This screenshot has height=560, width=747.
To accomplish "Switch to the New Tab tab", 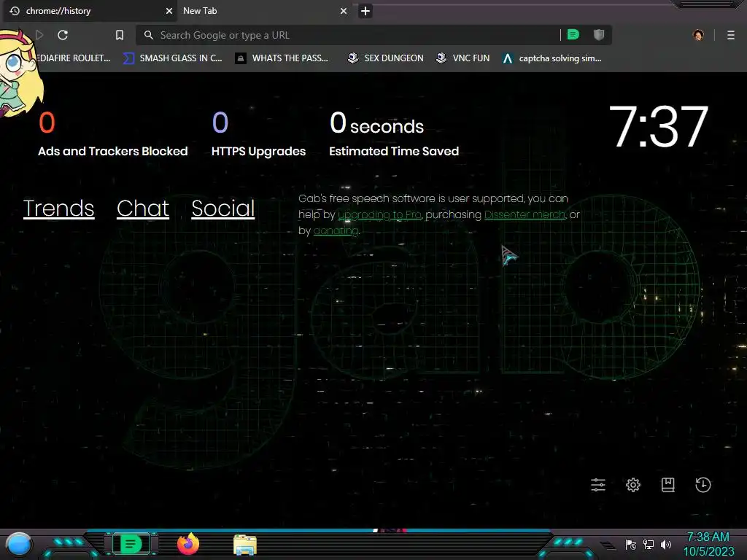I will pyautogui.click(x=263, y=11).
